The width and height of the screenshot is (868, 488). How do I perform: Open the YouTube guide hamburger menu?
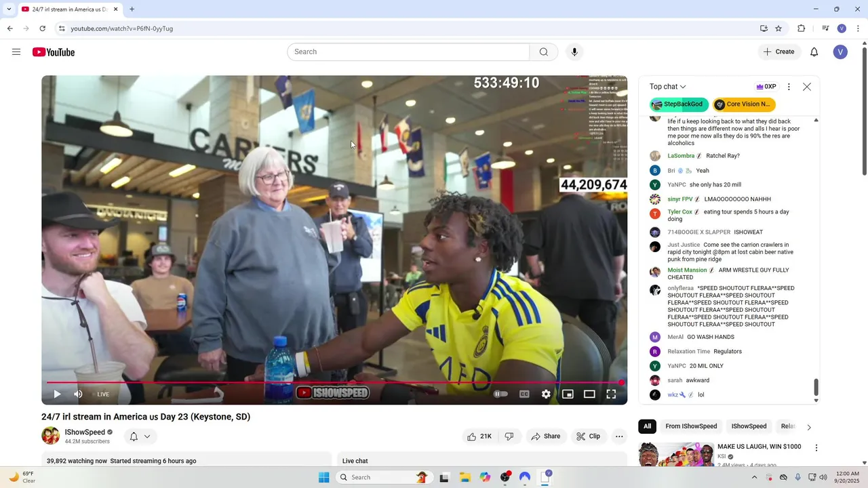coord(16,52)
